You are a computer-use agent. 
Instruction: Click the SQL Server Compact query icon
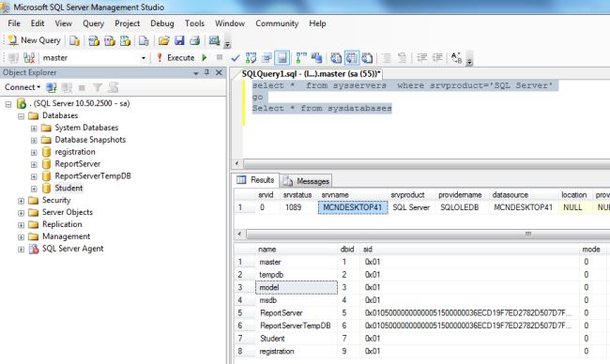click(144, 40)
